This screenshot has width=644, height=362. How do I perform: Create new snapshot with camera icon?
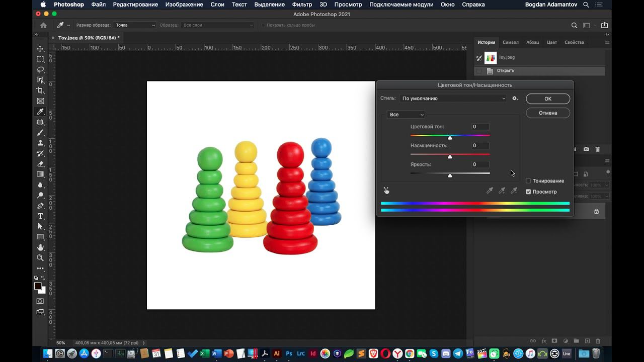point(586,149)
